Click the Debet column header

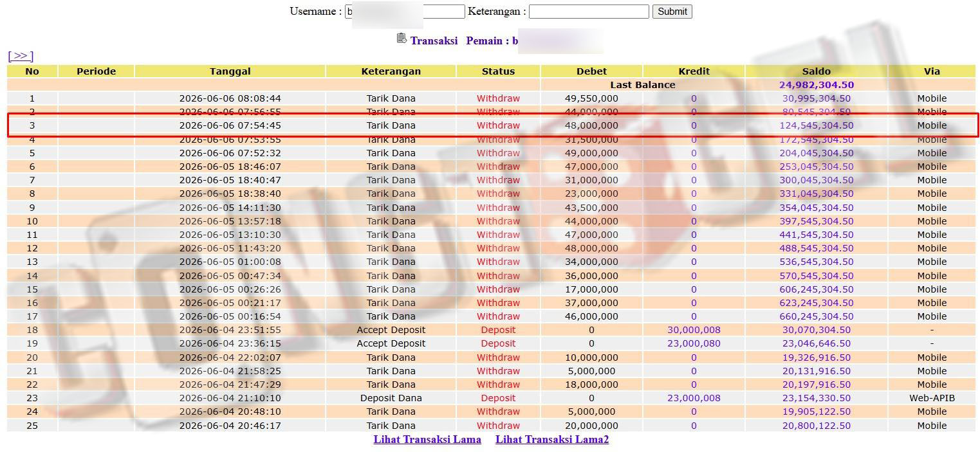[x=592, y=71]
